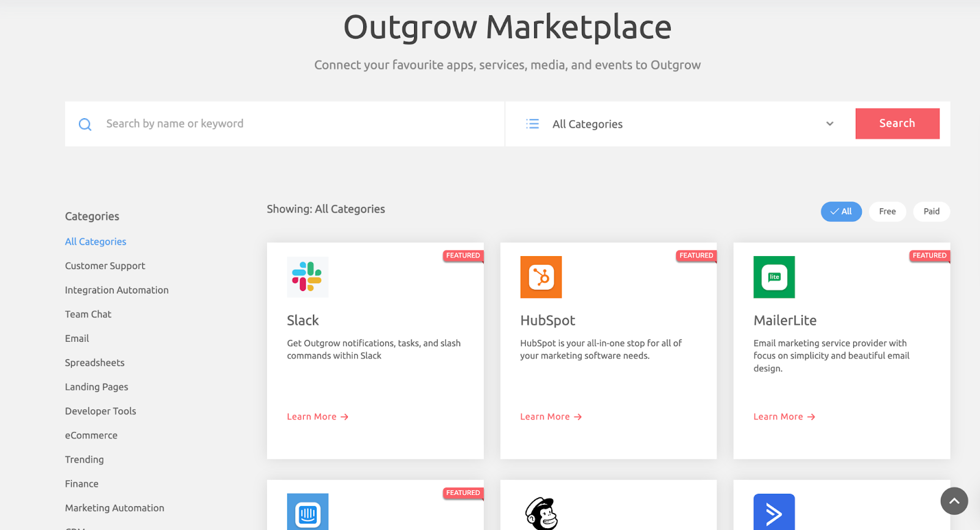Open Learn More link for Slack
Image resolution: width=980 pixels, height=530 pixels.
tap(317, 417)
